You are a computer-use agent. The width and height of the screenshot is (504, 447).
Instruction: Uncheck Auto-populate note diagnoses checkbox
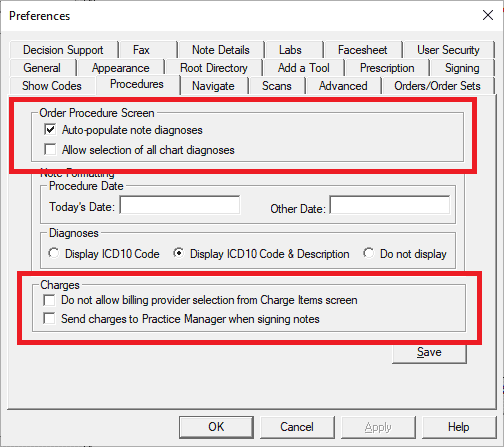[x=50, y=129]
